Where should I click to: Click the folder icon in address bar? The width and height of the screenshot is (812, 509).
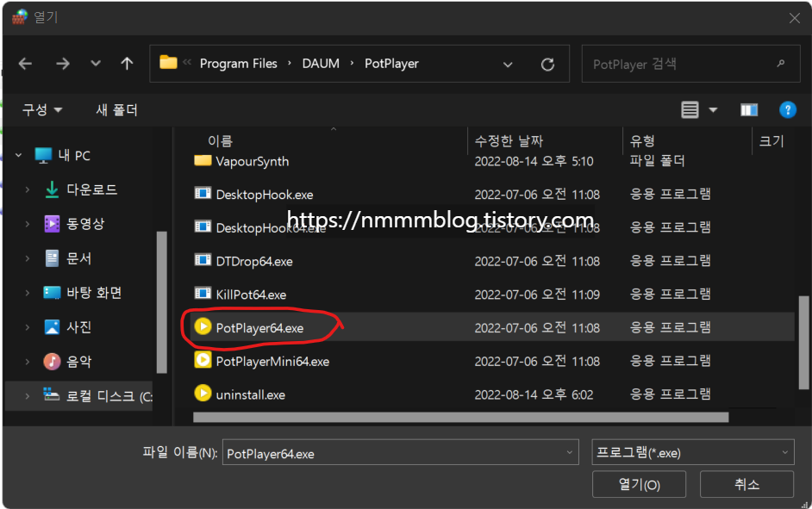pos(168,63)
